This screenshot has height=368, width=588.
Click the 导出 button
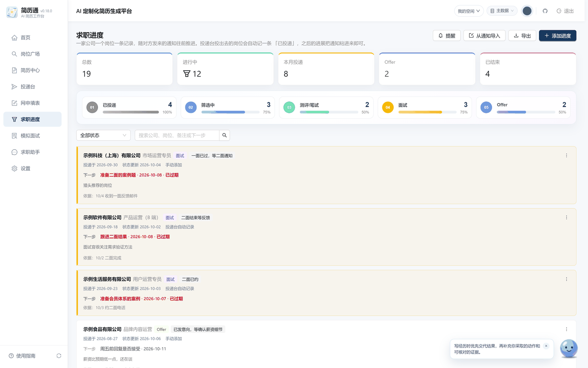(x=522, y=36)
